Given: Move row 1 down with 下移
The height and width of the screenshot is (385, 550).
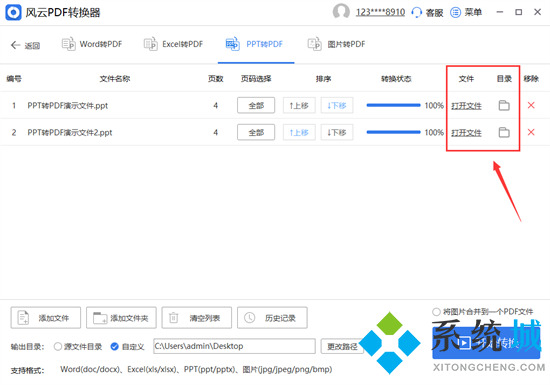Looking at the screenshot, I should [x=337, y=105].
